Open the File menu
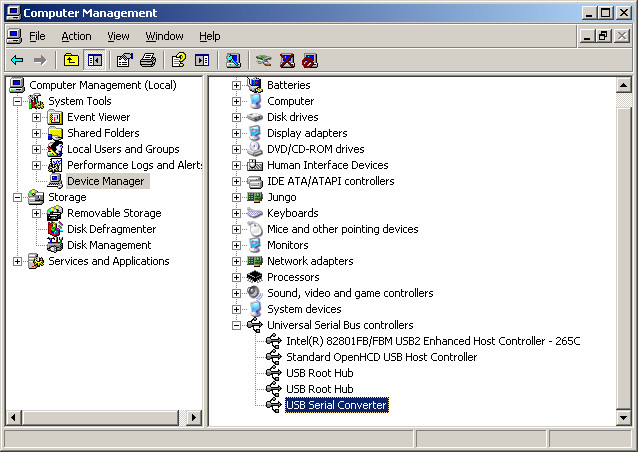The image size is (638, 452). click(37, 36)
